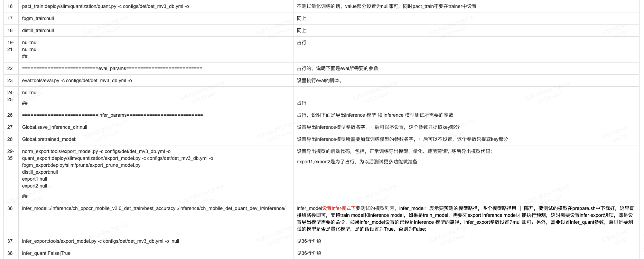Click row number 16 cell
This screenshot has height=259, width=644.
11,6
